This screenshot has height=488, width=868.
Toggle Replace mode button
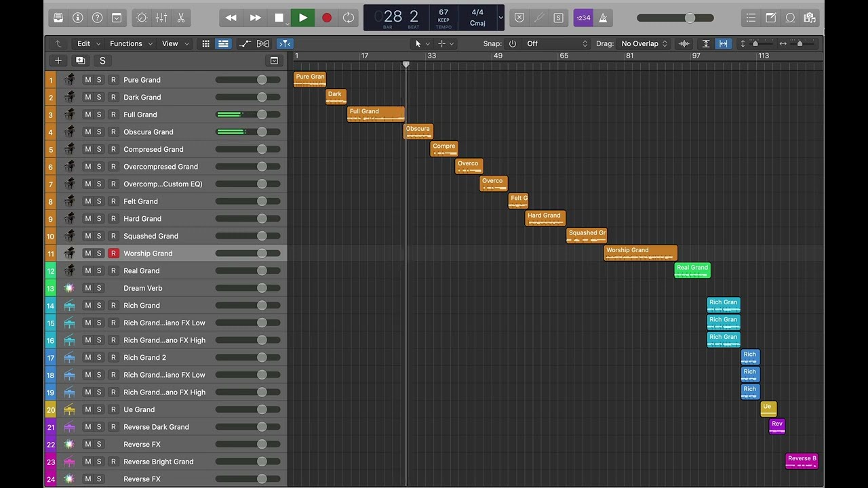519,18
